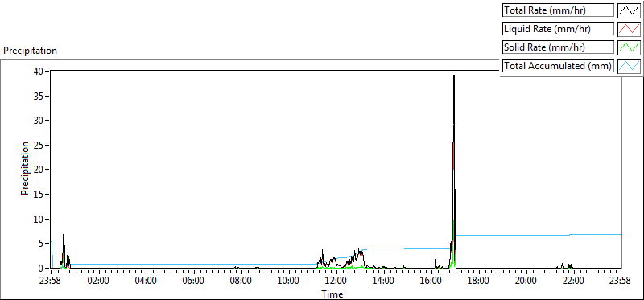Click the peak of the tallest precipitation spike
The image size is (644, 300).
(454, 76)
